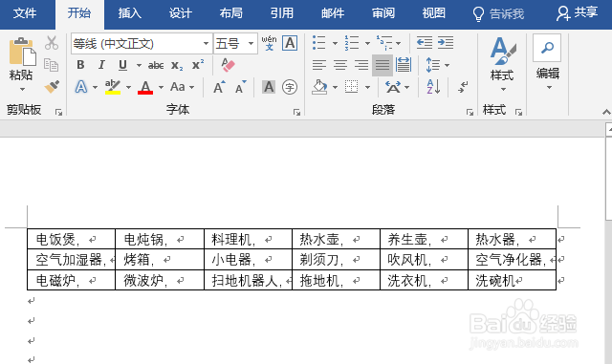
Task: Click the phonetic guide wén icon
Action: click(269, 43)
